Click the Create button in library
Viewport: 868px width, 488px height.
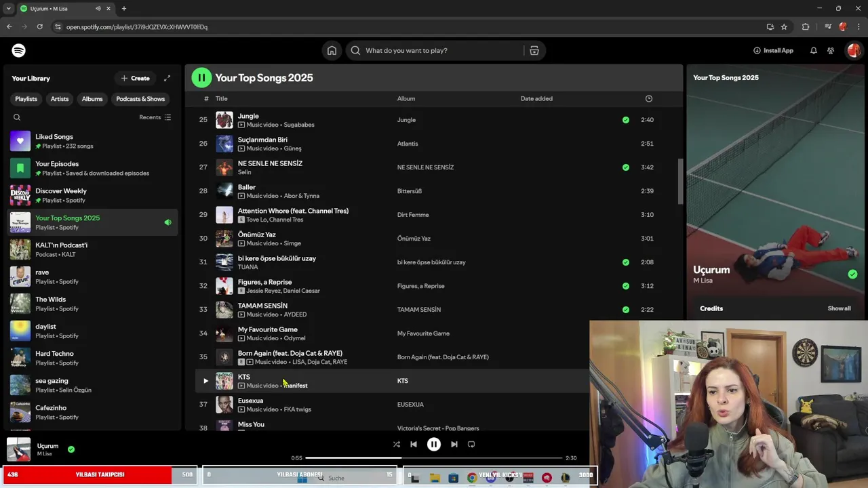click(x=135, y=78)
